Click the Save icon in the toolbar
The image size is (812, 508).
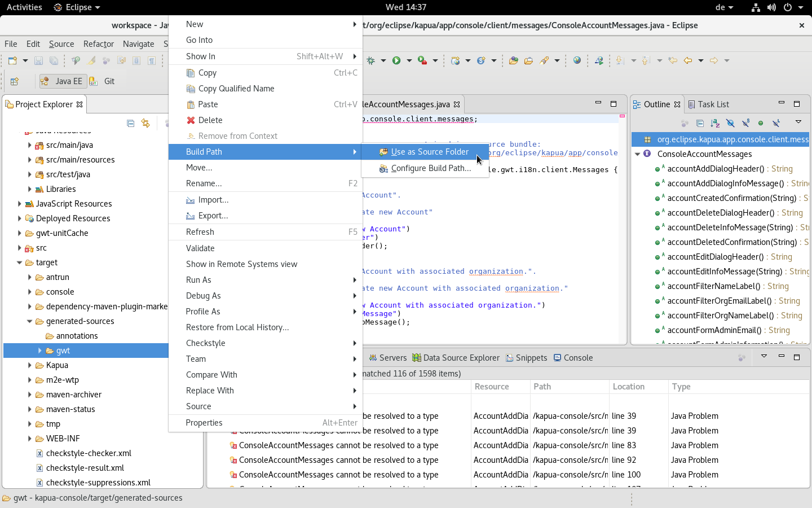(x=38, y=60)
